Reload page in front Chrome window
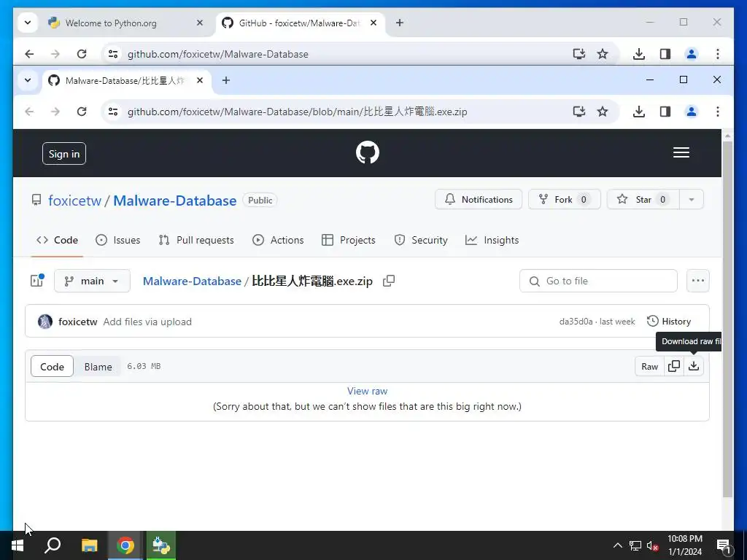 point(82,112)
